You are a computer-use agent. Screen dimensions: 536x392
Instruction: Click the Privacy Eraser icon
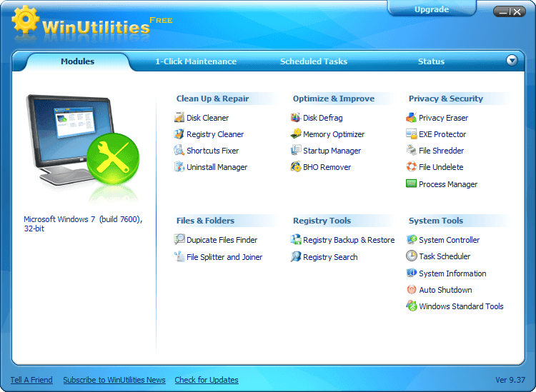point(412,118)
